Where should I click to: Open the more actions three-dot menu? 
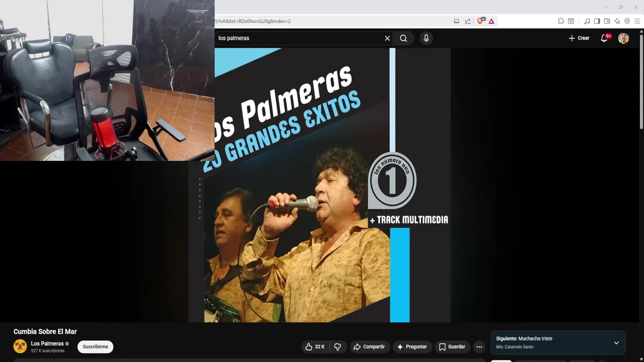479,347
